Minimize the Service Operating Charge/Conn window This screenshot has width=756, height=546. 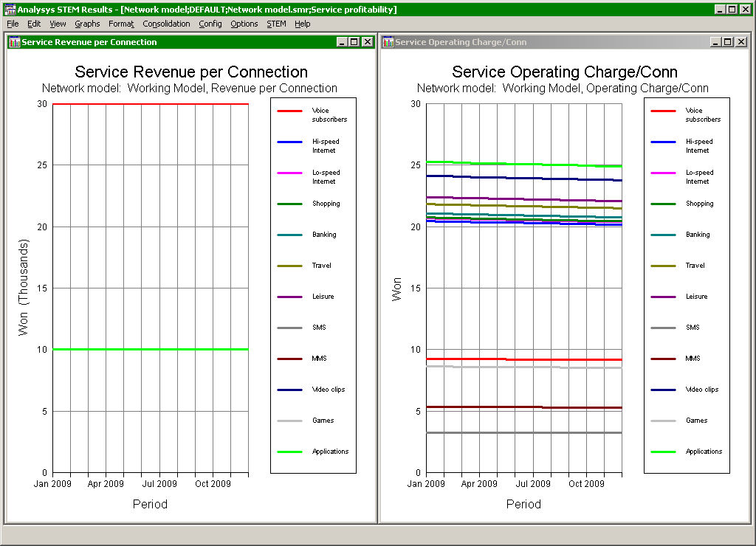715,42
